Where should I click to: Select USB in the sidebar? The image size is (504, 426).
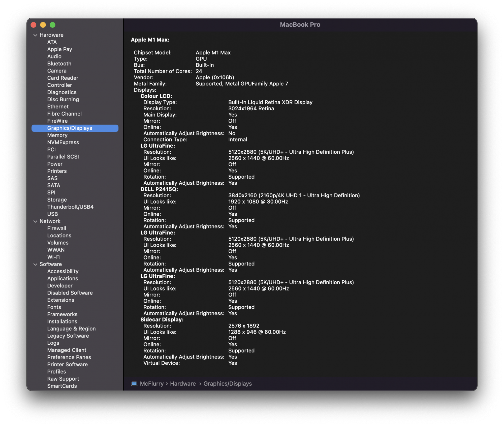pyautogui.click(x=53, y=214)
